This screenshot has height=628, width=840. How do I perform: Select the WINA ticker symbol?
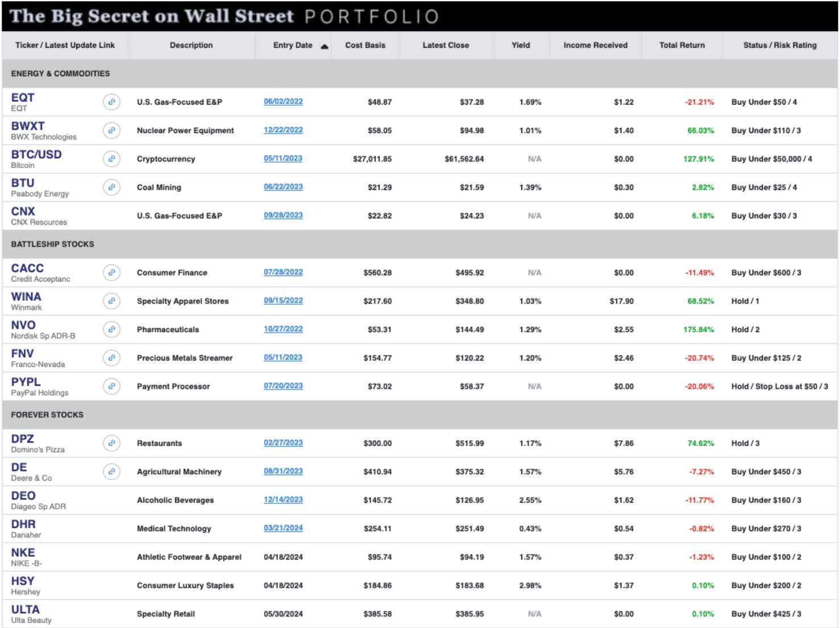(x=26, y=296)
